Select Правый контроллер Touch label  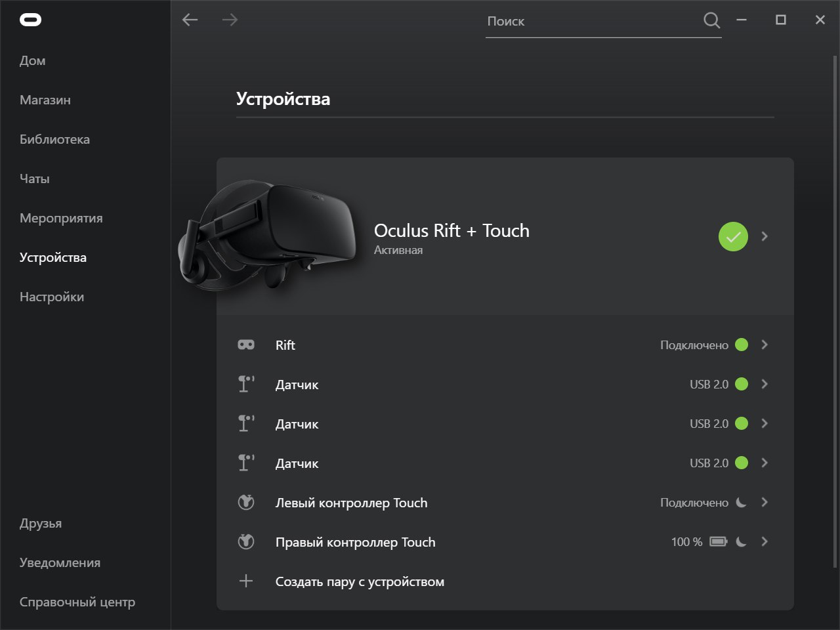[355, 542]
